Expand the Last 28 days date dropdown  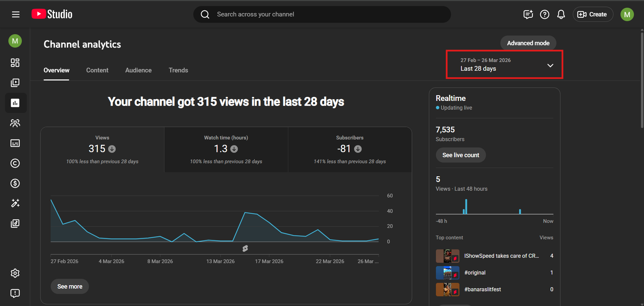(504, 65)
